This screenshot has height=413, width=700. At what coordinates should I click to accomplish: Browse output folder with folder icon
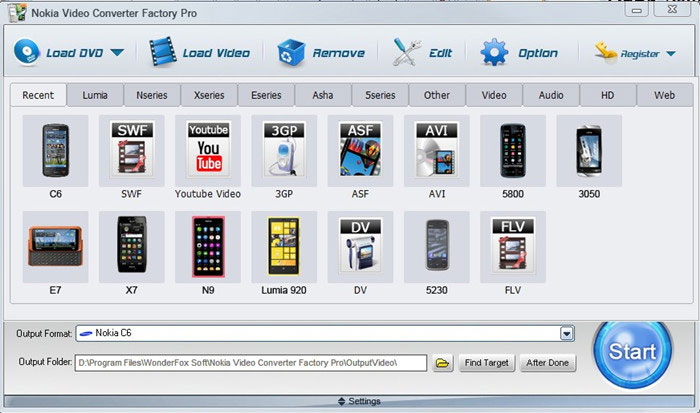pos(442,363)
